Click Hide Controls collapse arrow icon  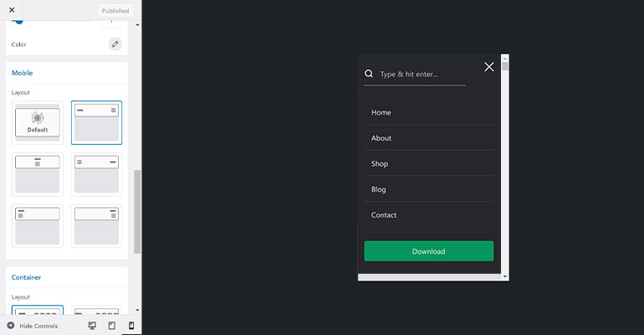[11, 326]
